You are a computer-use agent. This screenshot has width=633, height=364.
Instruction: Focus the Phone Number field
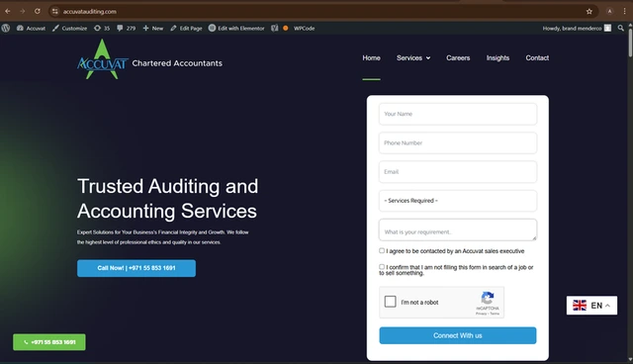(458, 142)
